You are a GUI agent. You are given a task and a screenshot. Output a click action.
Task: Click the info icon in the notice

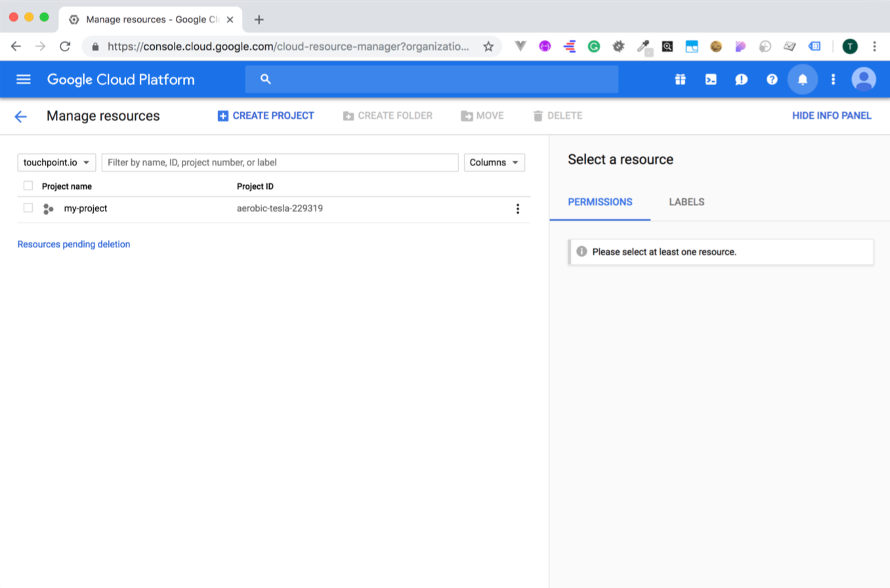tap(582, 251)
